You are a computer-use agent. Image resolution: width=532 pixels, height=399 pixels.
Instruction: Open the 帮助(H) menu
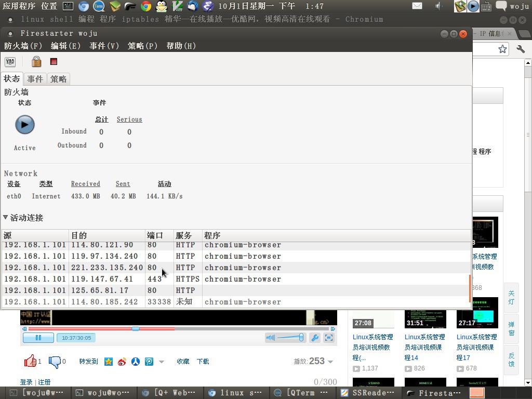(181, 46)
